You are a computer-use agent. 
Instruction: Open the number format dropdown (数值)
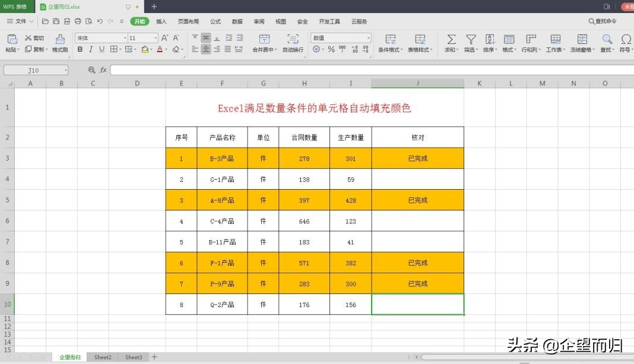pos(369,38)
